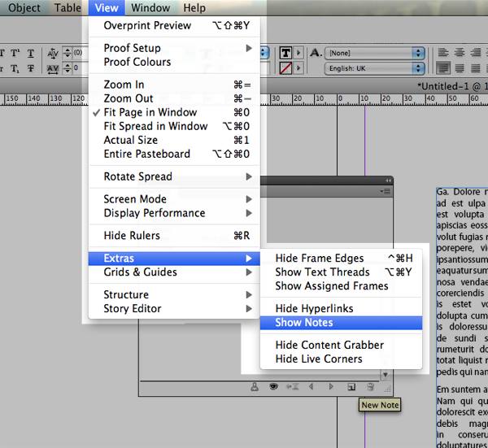Justify with last line aligned centre
Screen dimensions: 488x448
(459, 67)
